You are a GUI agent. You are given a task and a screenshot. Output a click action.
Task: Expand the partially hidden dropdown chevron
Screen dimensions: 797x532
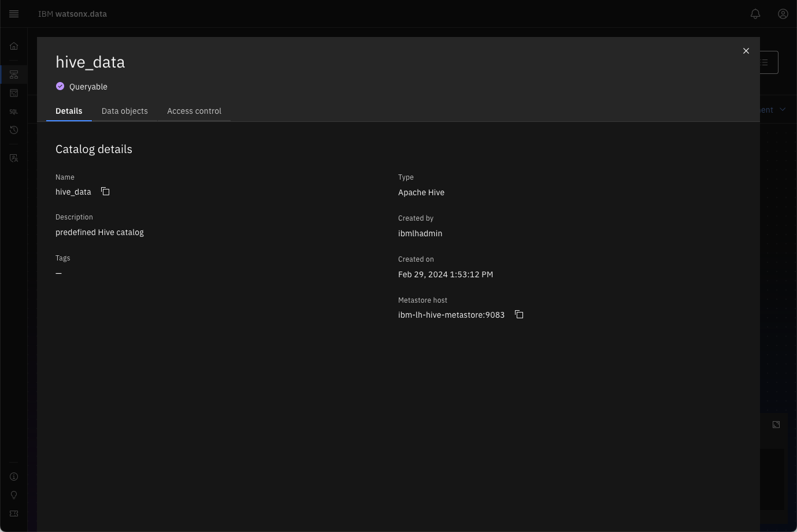[783, 109]
